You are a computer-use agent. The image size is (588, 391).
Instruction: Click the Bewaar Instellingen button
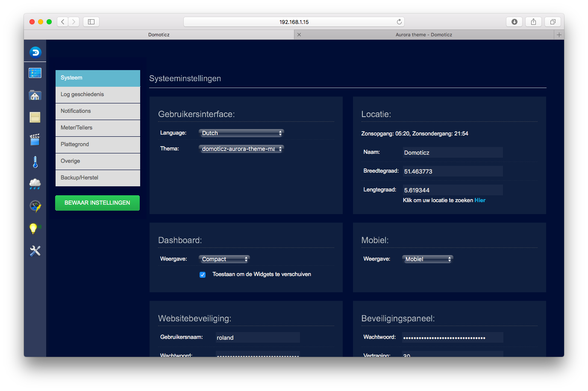pyautogui.click(x=97, y=203)
